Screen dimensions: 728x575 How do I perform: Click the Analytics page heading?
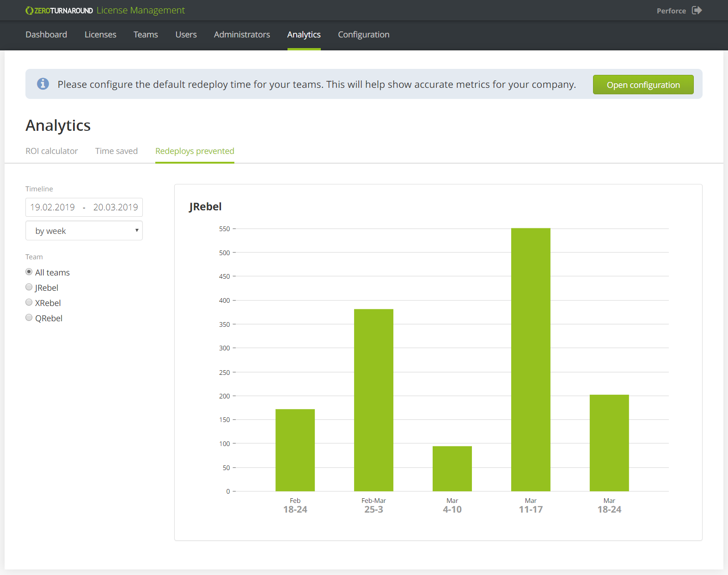pos(58,125)
